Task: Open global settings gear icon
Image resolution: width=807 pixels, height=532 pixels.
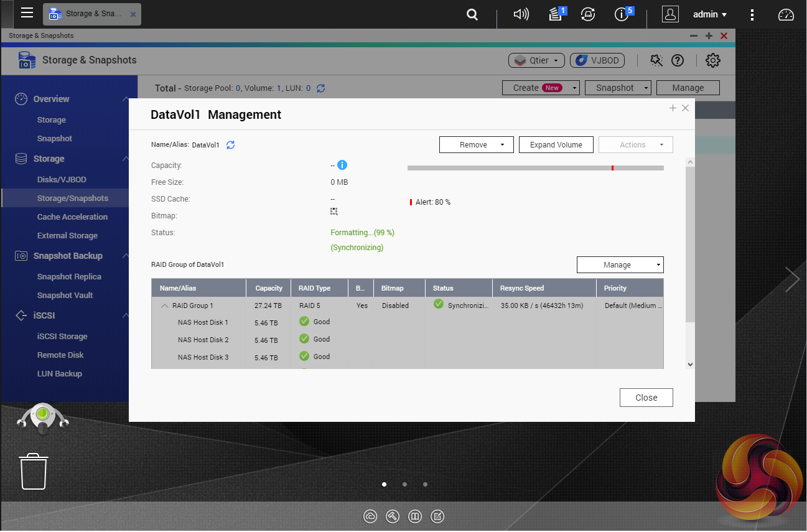Action: [x=712, y=60]
